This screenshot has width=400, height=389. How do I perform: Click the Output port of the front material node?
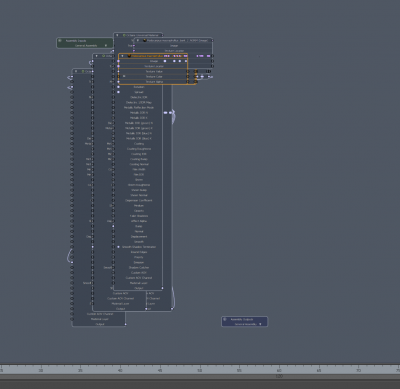(x=162, y=288)
